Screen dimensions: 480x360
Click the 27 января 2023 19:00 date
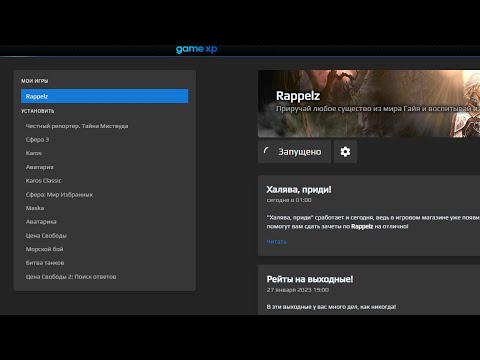(298, 290)
